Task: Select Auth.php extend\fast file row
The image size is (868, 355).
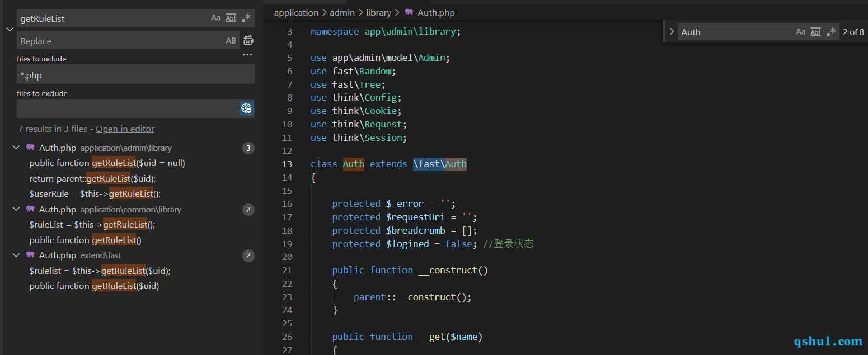Action: (x=133, y=255)
